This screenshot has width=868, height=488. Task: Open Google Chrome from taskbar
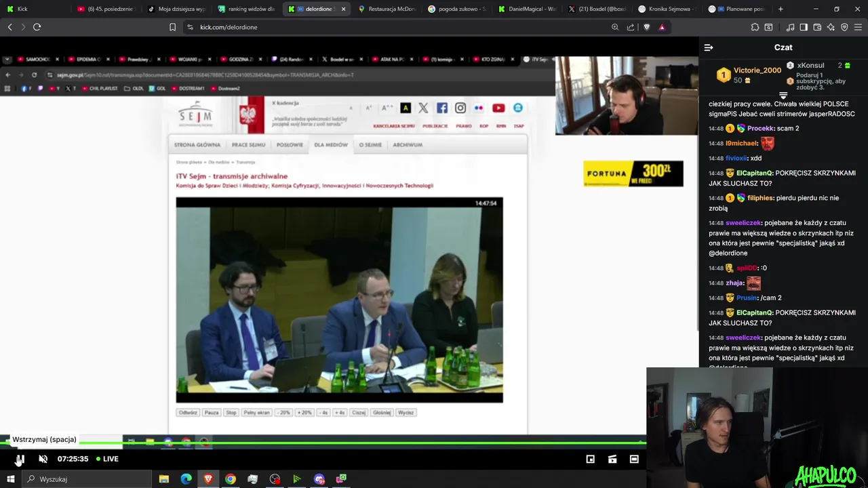[231, 479]
